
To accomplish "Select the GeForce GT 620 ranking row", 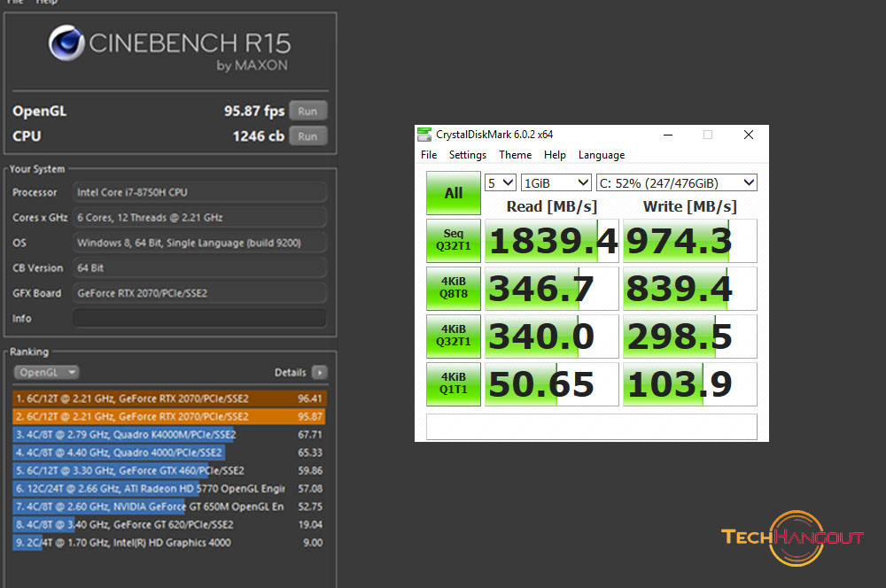I will pyautogui.click(x=169, y=525).
